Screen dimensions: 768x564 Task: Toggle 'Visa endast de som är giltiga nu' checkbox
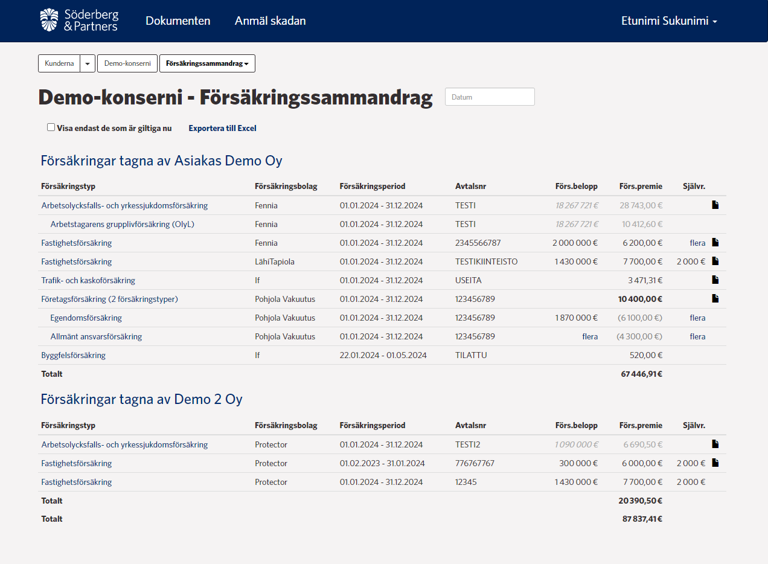(51, 127)
